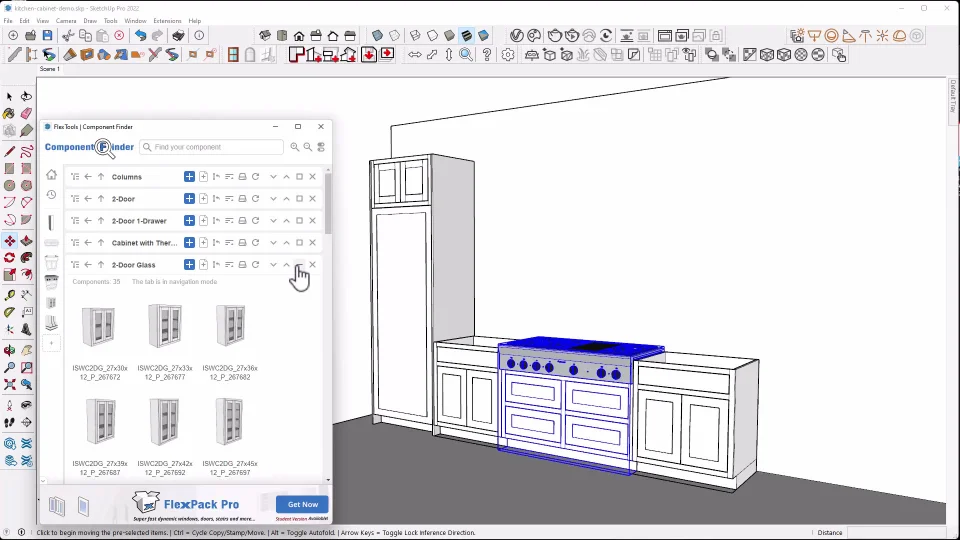
Task: Click refresh icon on Columns row
Action: (x=256, y=177)
